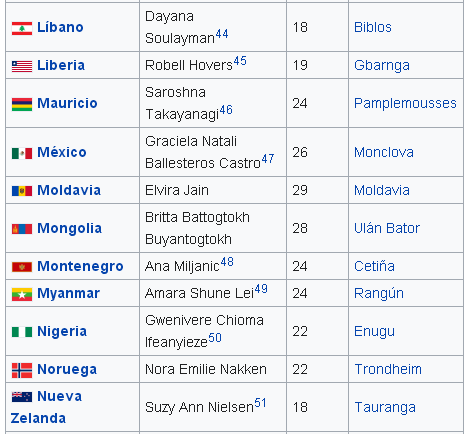Image resolution: width=472 pixels, height=434 pixels.
Task: Jump to footnote reference 50
Action: pos(215,338)
